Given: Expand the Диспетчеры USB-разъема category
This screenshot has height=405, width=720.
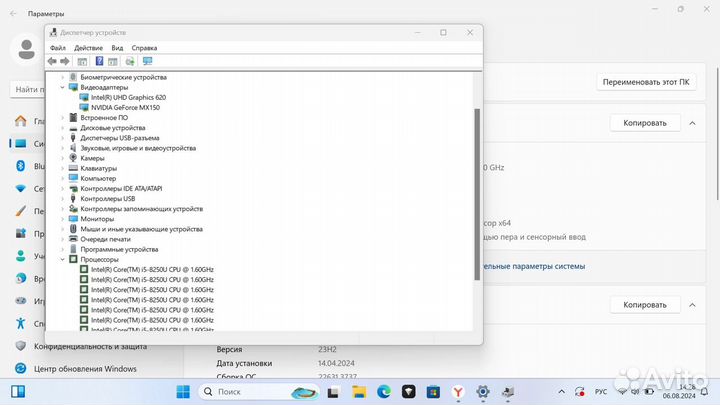Looking at the screenshot, I should point(62,138).
